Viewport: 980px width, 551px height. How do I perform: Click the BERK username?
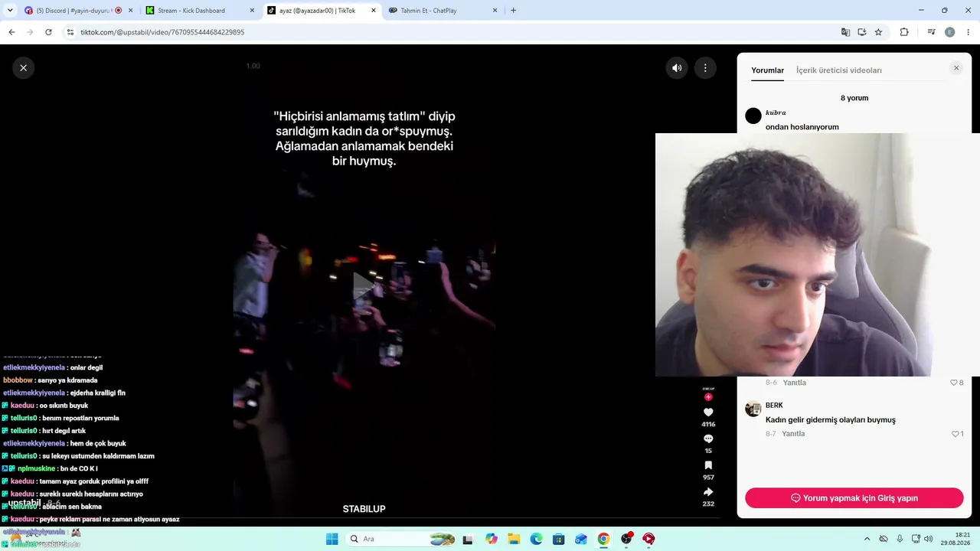pyautogui.click(x=774, y=406)
